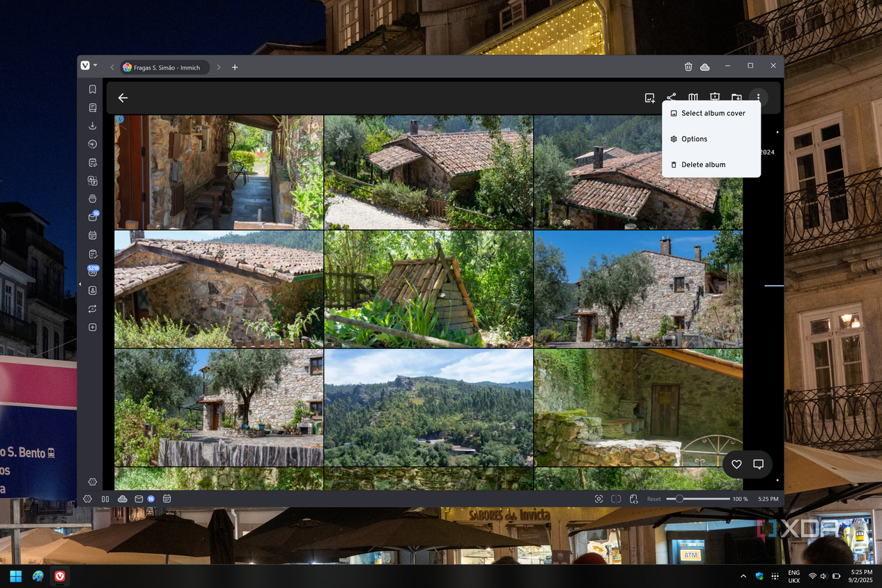
Task: Open the Downloads panel in sidebar
Action: tap(92, 126)
